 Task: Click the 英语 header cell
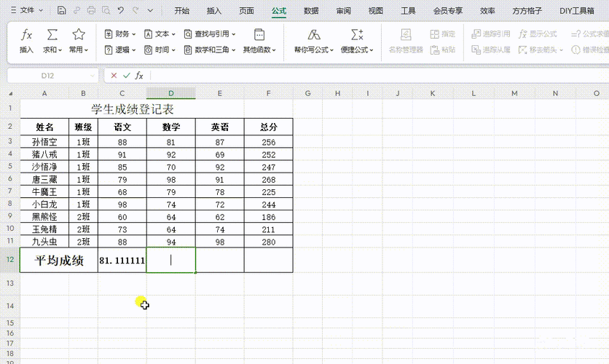click(x=220, y=127)
